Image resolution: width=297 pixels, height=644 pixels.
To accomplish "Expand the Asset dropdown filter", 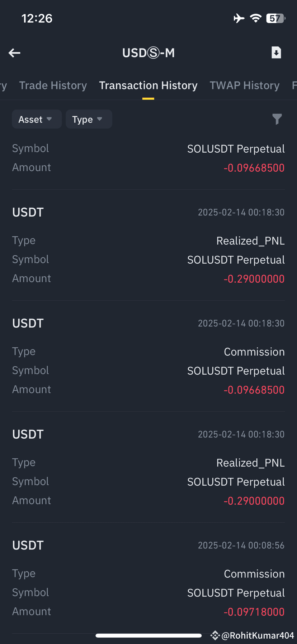I will (37, 119).
